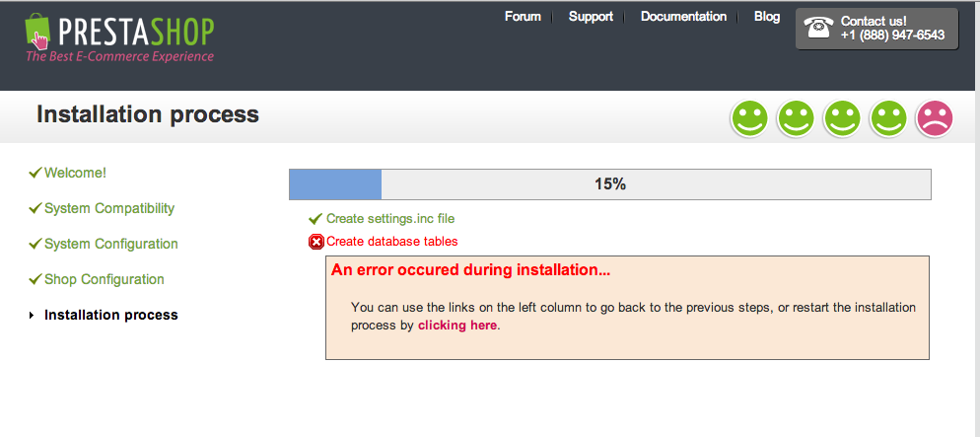This screenshot has height=437, width=980.
Task: Click the green checkmark beside Create settings.inc file
Action: point(315,219)
